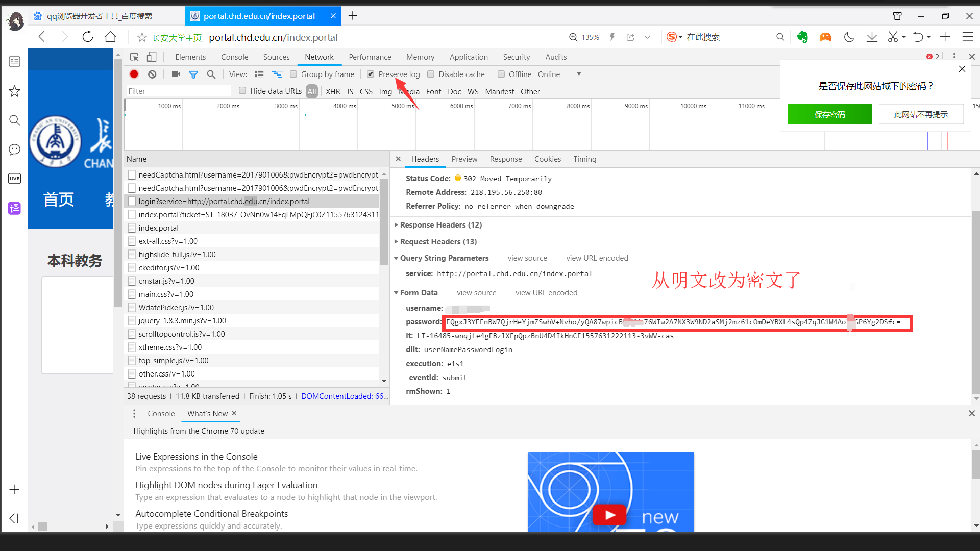The width and height of the screenshot is (980, 551).
Task: Select the inspect element cursor icon
Action: coord(134,57)
